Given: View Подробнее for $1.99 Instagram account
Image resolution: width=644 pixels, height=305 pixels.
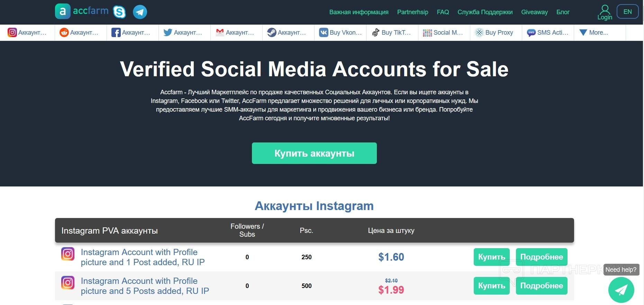Looking at the screenshot, I should (x=542, y=286).
